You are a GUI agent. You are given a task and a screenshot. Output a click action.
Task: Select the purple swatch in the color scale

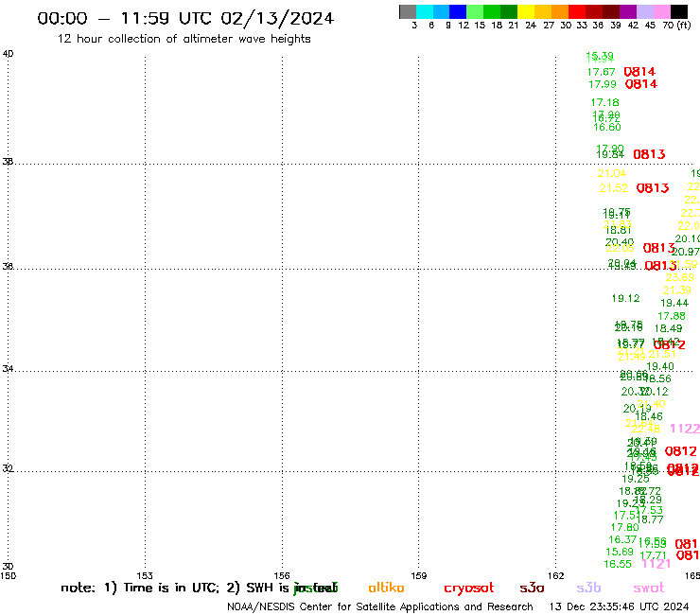(628, 11)
